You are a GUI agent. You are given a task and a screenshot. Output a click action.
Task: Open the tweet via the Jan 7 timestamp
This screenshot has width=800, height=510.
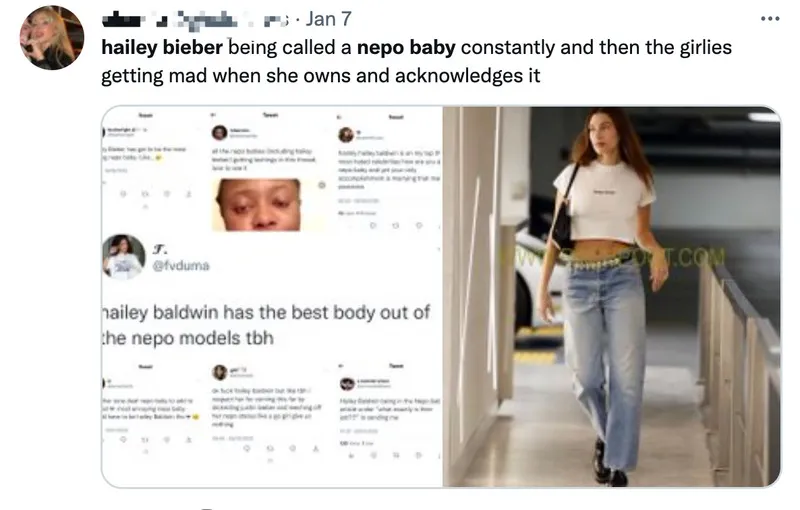(329, 19)
